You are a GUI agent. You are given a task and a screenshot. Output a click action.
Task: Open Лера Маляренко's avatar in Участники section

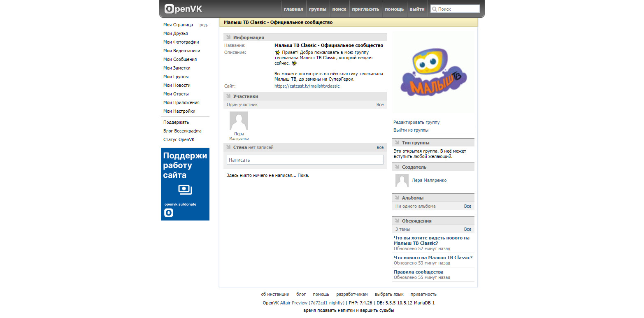[x=238, y=121]
